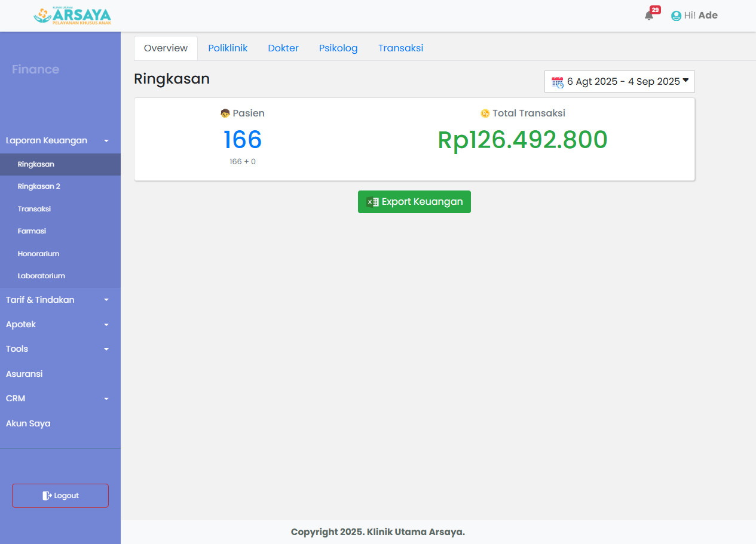Screen dimensions: 756x544
Task: Expand the Tarif & Tindakan menu
Action: (x=57, y=300)
